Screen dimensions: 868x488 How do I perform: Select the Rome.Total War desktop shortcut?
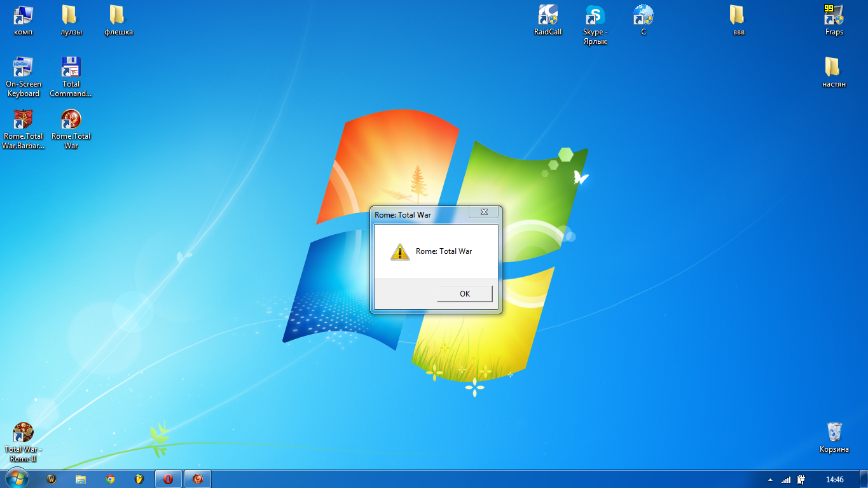pos(71,129)
